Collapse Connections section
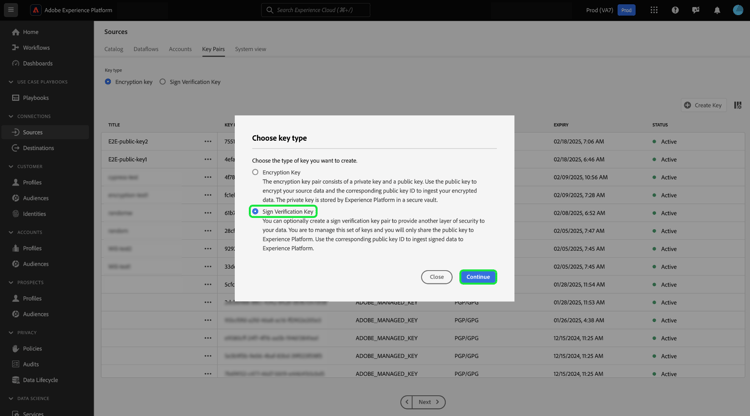 tap(11, 117)
